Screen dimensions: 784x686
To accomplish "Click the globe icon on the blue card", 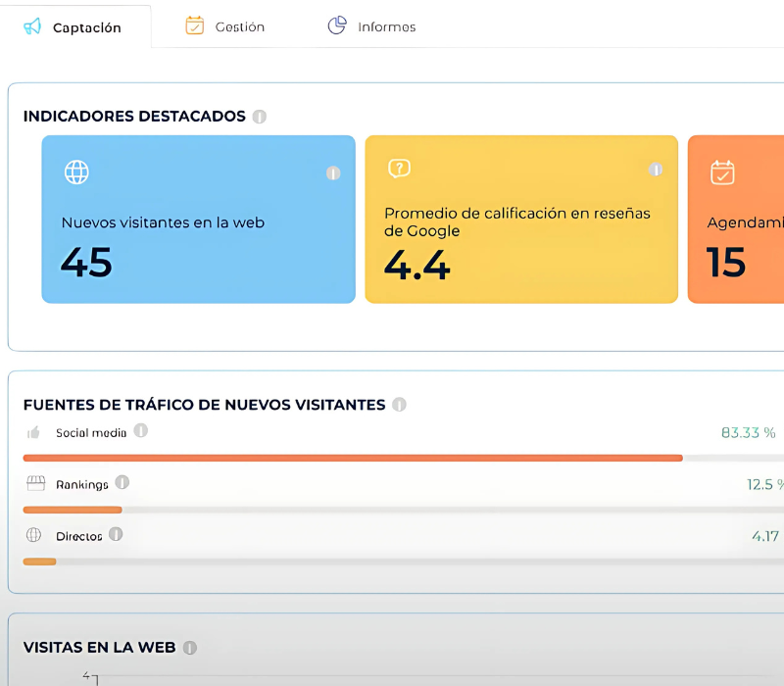I will 76,172.
